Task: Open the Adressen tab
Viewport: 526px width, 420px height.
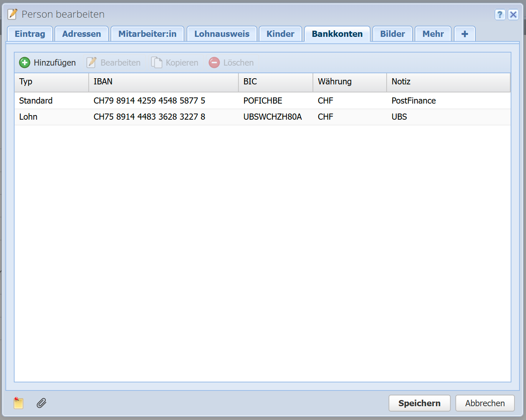Action: click(x=81, y=34)
